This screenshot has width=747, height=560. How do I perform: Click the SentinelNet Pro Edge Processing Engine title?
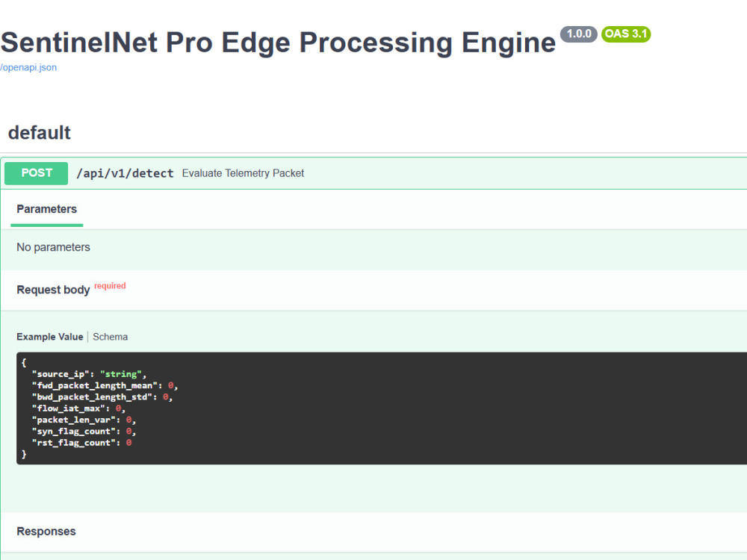point(278,43)
